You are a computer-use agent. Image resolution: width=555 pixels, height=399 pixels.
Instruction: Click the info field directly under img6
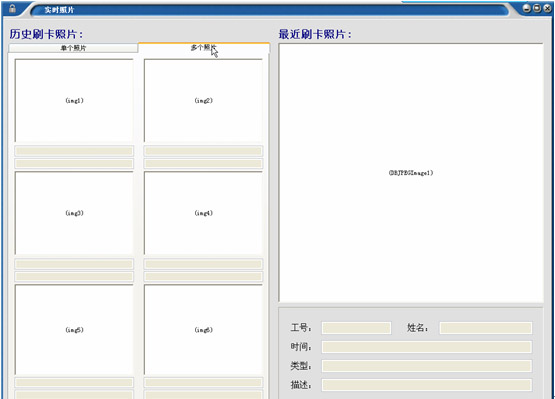click(204, 382)
